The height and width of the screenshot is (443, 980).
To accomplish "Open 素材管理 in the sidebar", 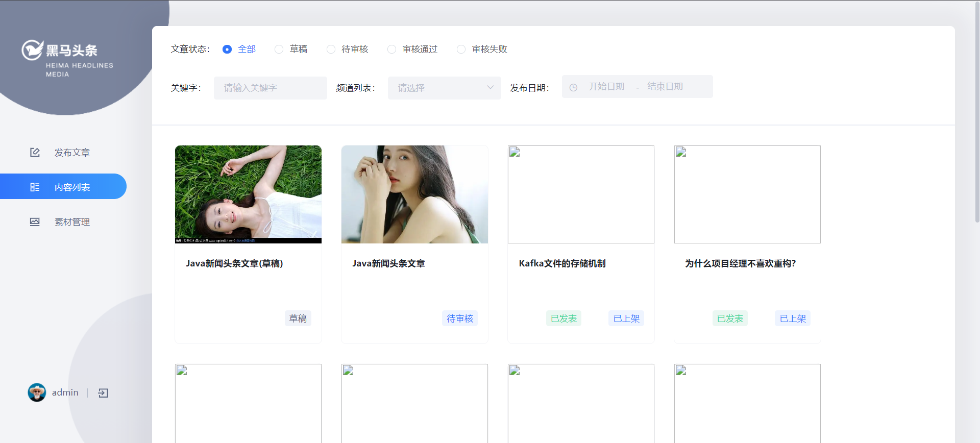I will click(63, 222).
